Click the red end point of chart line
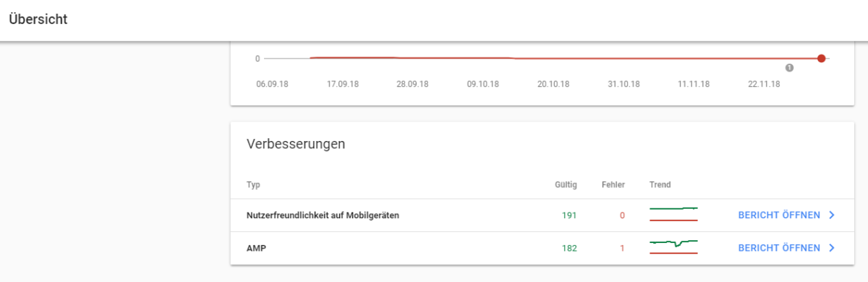This screenshot has width=868, height=282. tap(821, 59)
